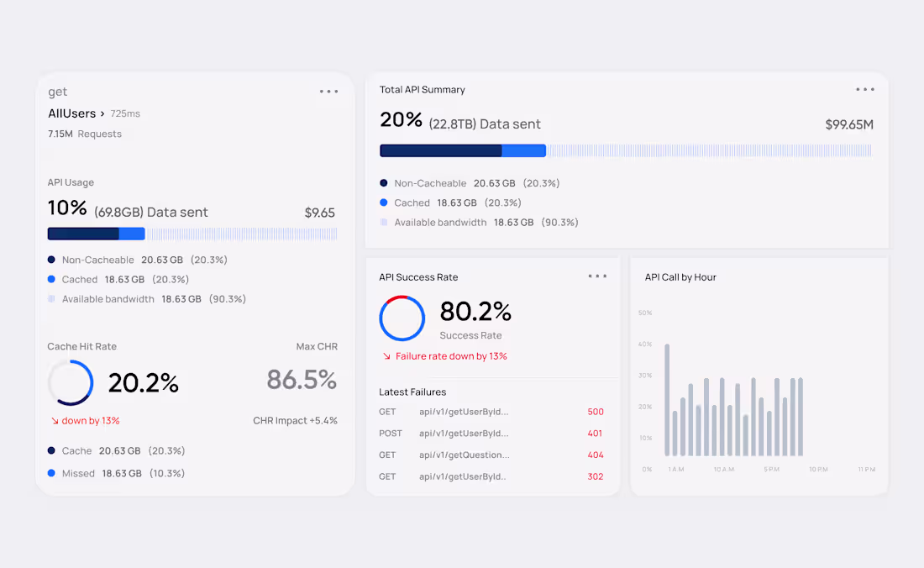Click the API Usage data sent progress bar
The width and height of the screenshot is (924, 568).
point(192,234)
